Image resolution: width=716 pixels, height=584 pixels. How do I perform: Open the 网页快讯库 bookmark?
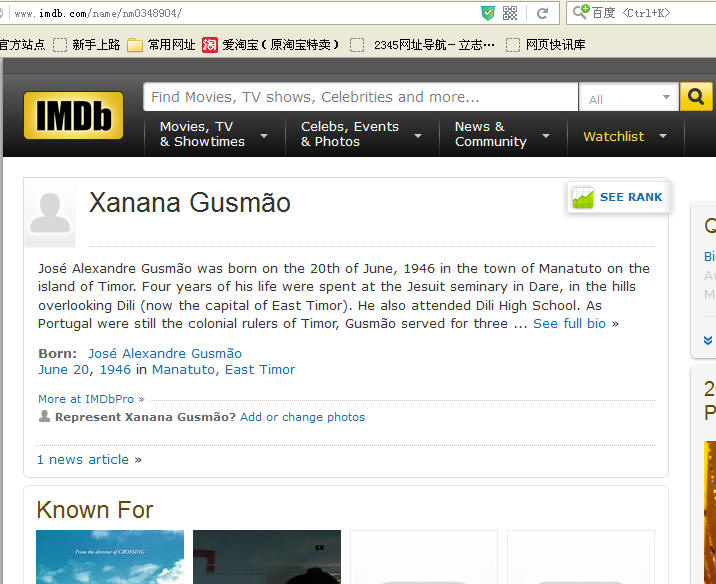point(545,45)
